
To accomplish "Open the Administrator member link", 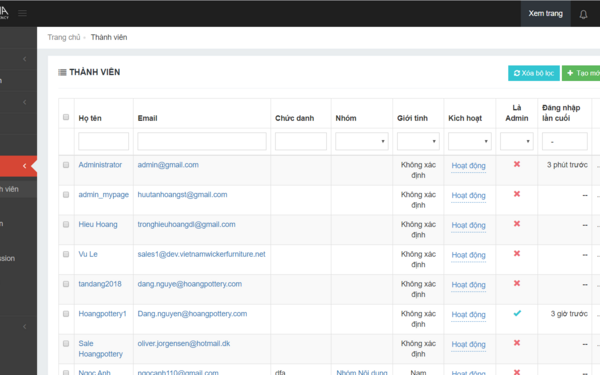I will coord(100,165).
